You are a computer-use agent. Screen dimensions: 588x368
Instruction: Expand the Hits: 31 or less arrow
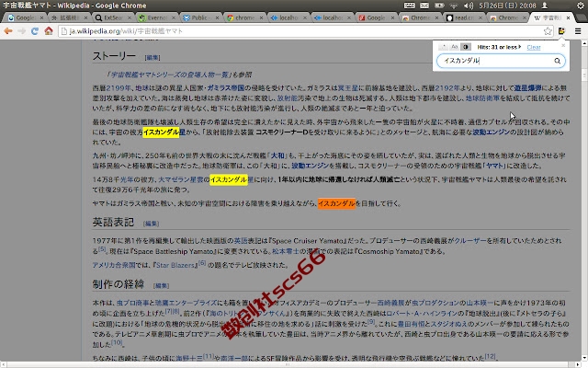pos(520,47)
